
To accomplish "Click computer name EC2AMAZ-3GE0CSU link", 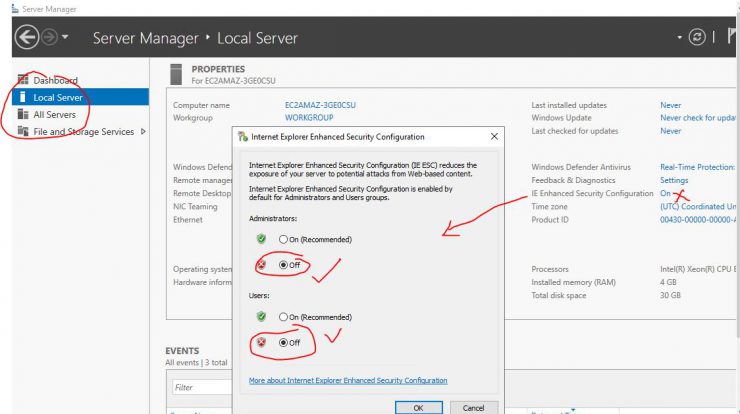I will [x=320, y=105].
